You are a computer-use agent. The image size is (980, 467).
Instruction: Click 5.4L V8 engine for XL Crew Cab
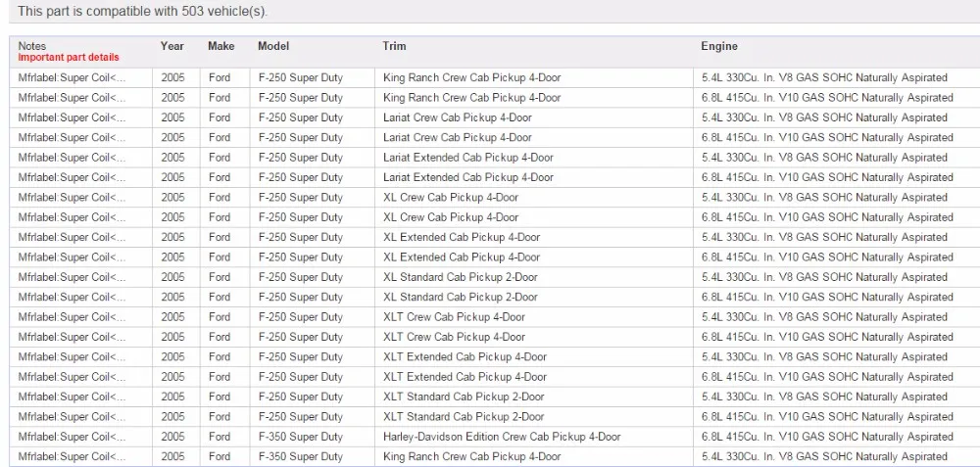click(824, 198)
